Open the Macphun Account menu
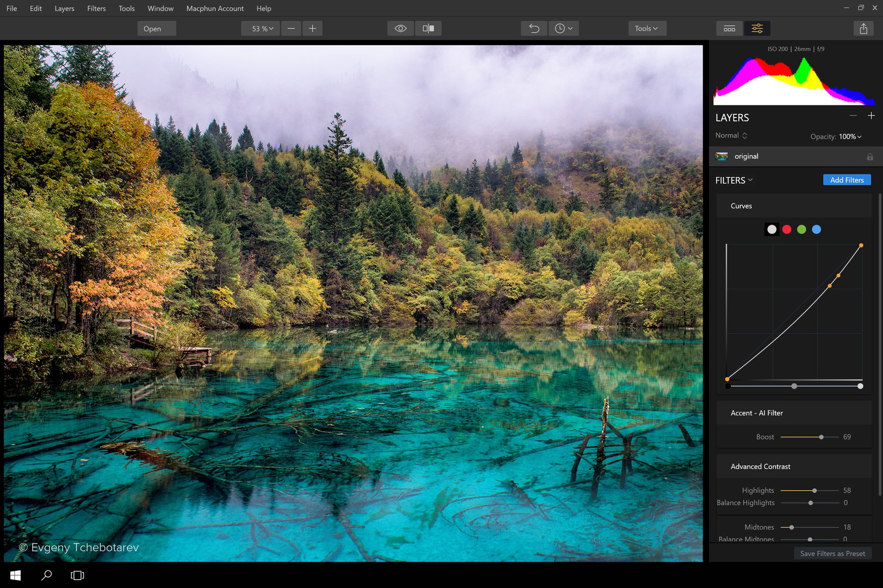The image size is (883, 588). pos(215,8)
